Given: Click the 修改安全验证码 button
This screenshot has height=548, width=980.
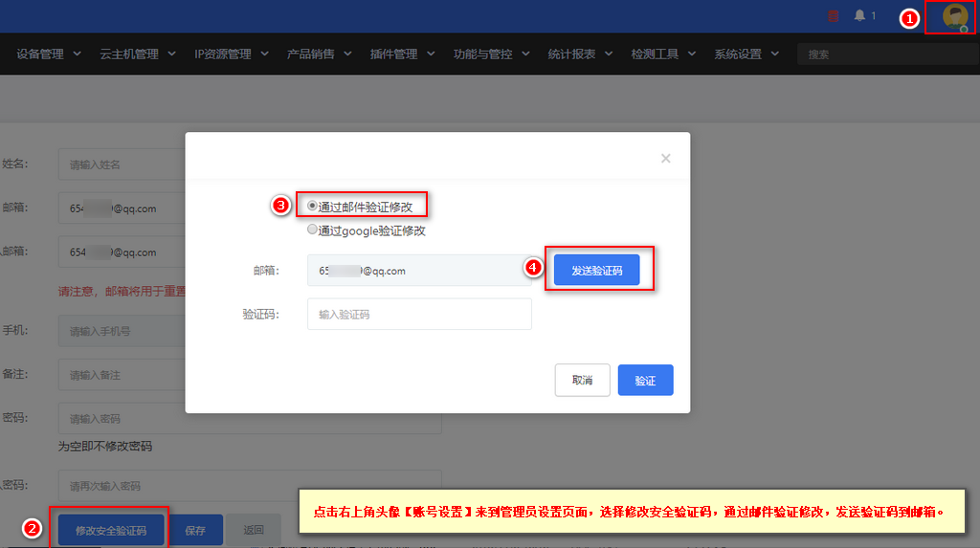Looking at the screenshot, I should (x=111, y=530).
